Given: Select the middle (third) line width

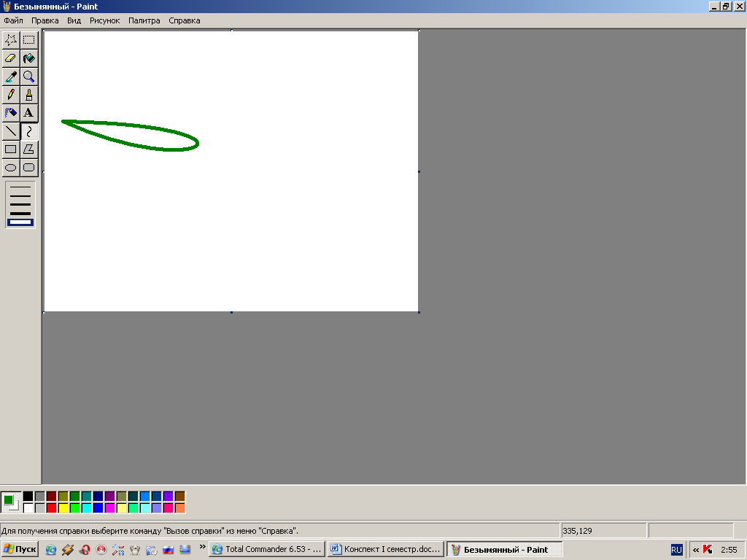Looking at the screenshot, I should click(20, 204).
